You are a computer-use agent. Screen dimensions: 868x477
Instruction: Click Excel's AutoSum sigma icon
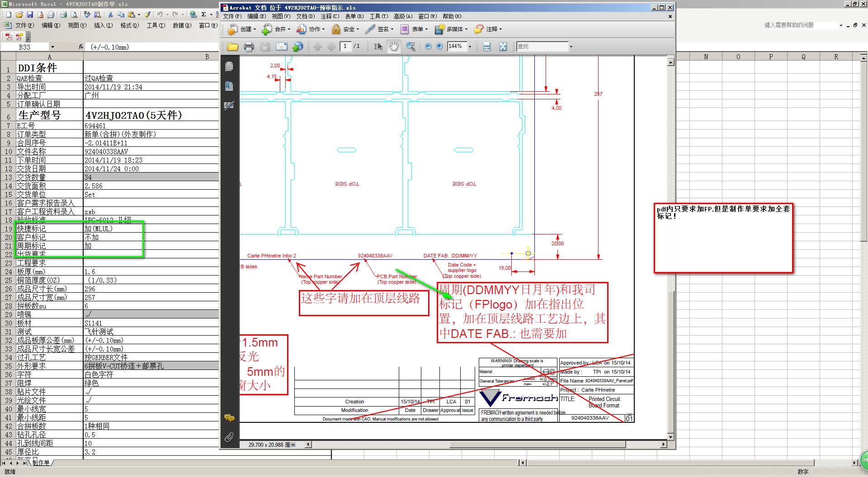[x=204, y=14]
